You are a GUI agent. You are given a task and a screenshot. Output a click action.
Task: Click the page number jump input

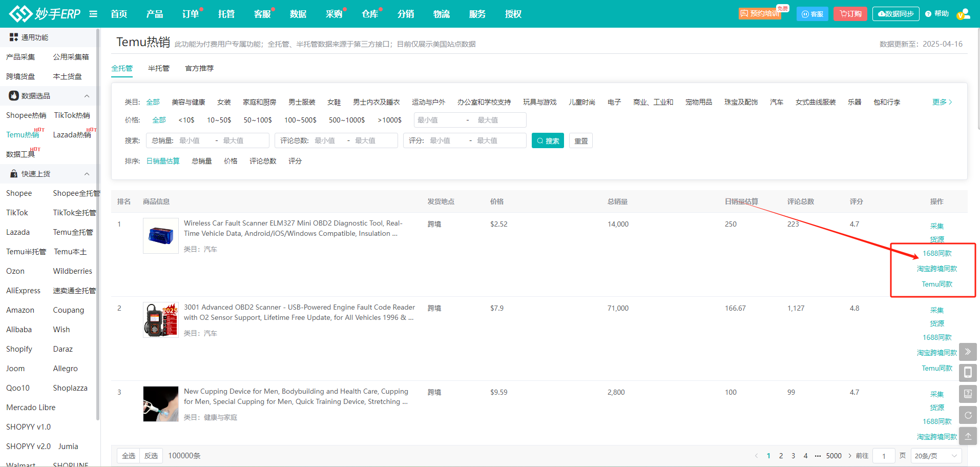884,456
